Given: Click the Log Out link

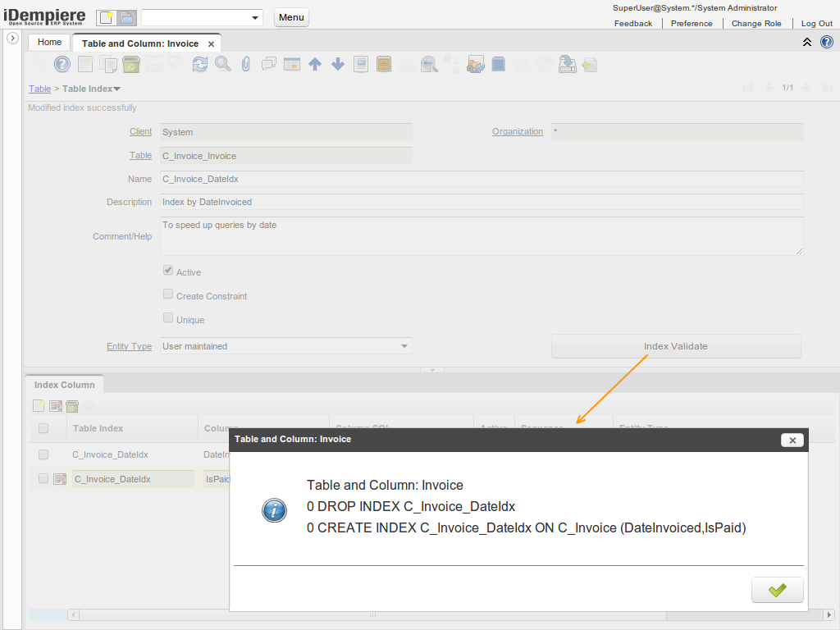Looking at the screenshot, I should point(816,24).
